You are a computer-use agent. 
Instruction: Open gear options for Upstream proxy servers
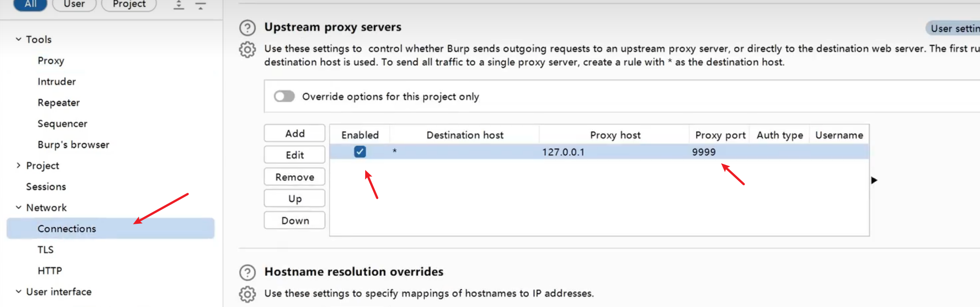click(247, 49)
